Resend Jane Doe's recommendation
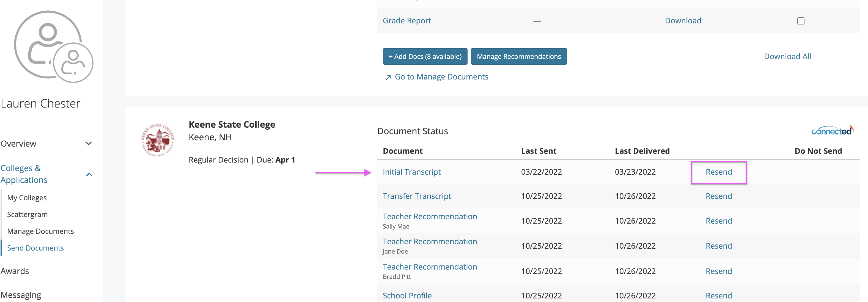 719,246
